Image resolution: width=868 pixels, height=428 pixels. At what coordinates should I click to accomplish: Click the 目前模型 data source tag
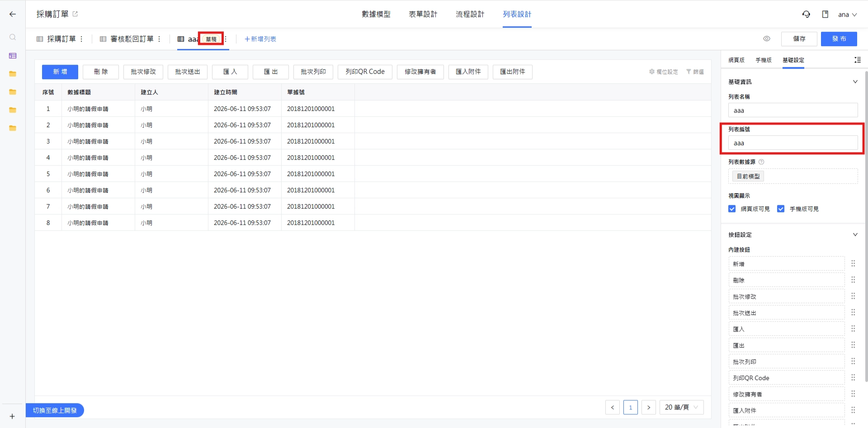point(748,176)
